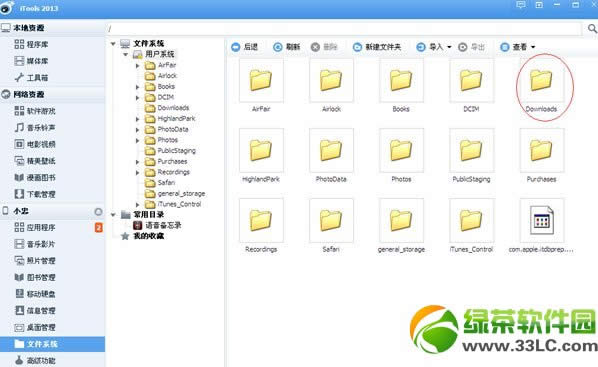
Task: Click the 删除 delete toolbar button
Action: 324,47
